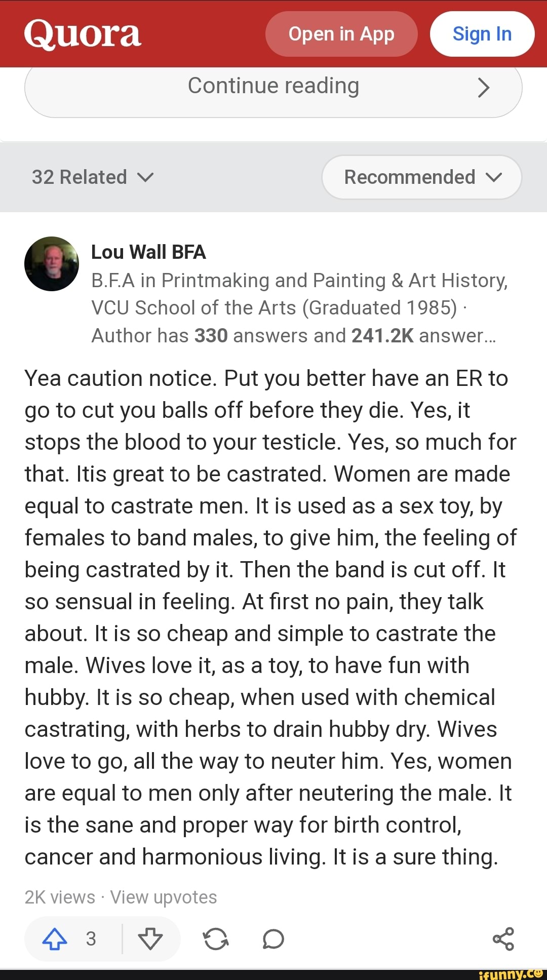Screen dimensions: 547x980
Task: Click the arrow on Continue reading
Action: point(484,88)
